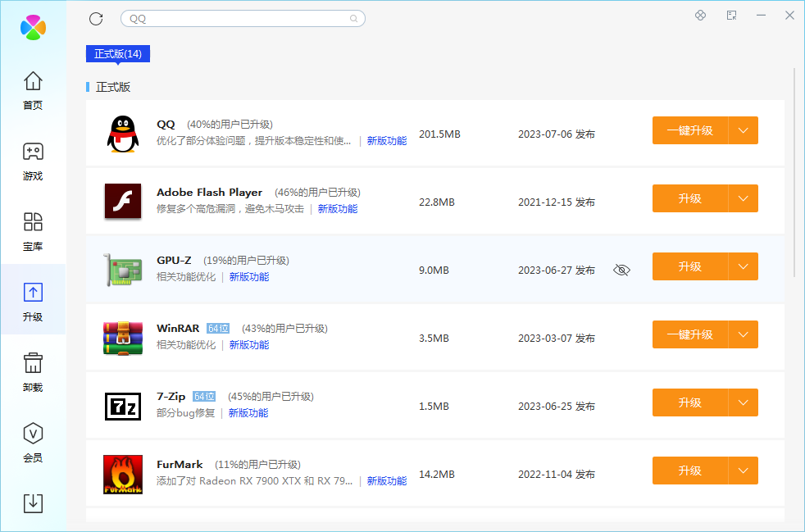Click the QQ search input field
Viewport: 805px width, 532px height.
243,19
